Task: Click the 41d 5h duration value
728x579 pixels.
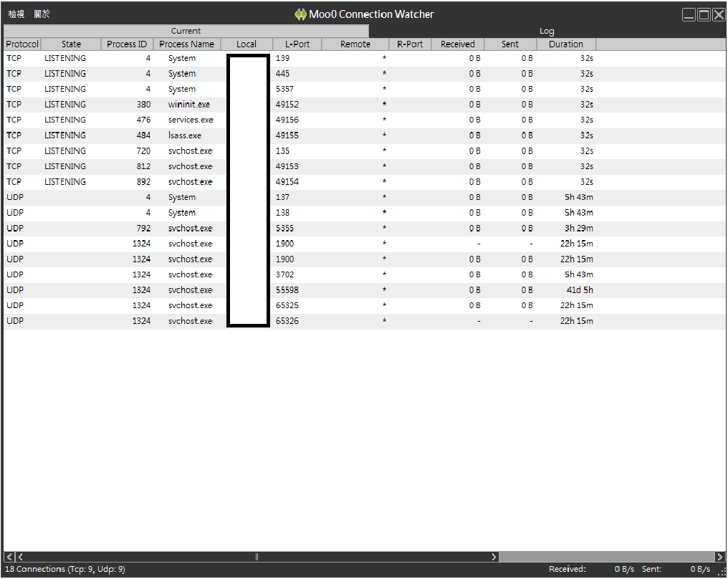Action: click(580, 289)
